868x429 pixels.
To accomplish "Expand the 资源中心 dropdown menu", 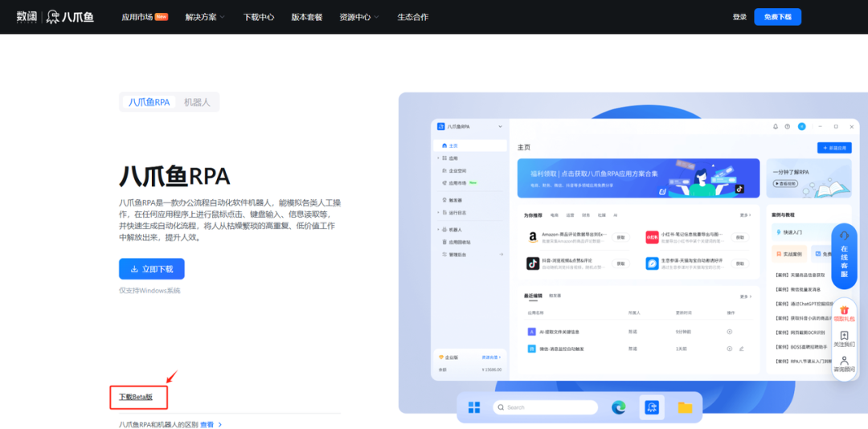I will point(359,17).
